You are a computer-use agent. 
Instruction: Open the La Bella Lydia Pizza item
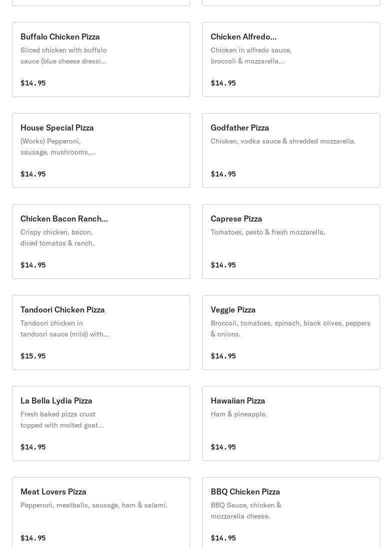coord(101,423)
